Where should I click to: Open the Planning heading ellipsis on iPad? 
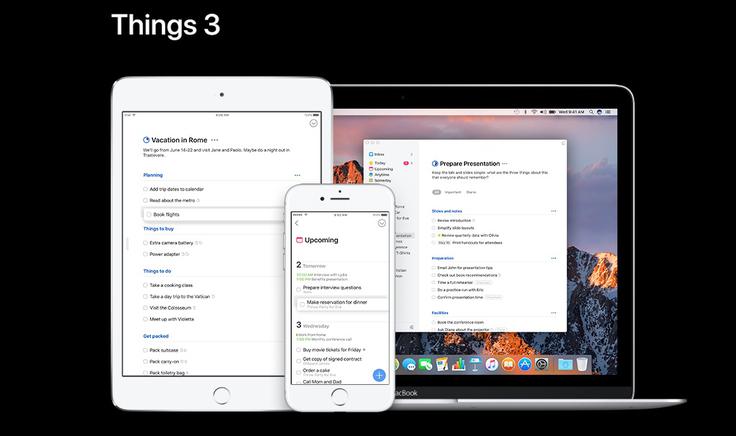pos(297,175)
